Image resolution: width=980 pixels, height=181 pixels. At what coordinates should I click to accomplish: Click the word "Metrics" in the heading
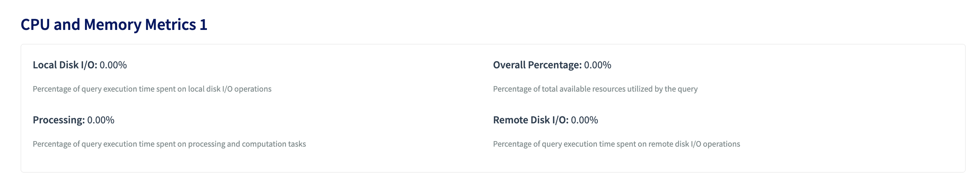tap(170, 25)
